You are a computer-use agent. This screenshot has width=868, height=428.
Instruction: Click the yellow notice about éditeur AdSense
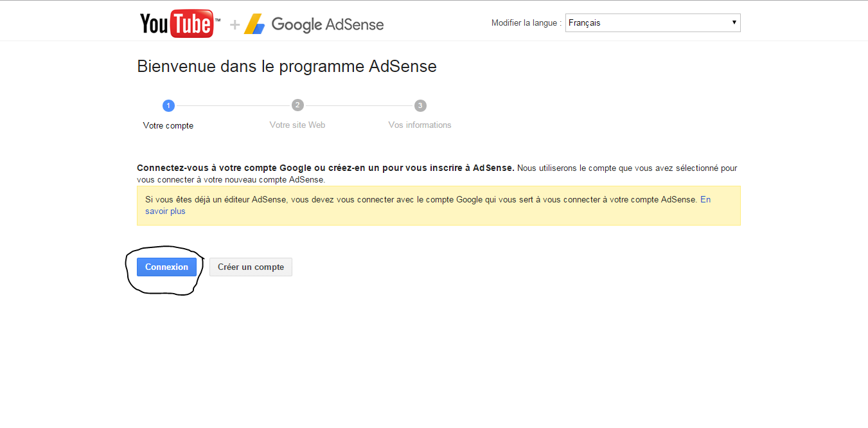439,206
